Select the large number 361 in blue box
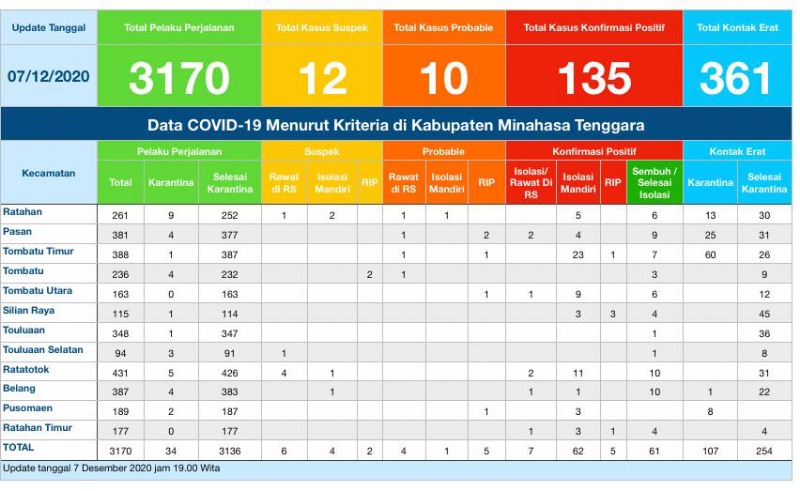800x491 pixels. pyautogui.click(x=735, y=78)
